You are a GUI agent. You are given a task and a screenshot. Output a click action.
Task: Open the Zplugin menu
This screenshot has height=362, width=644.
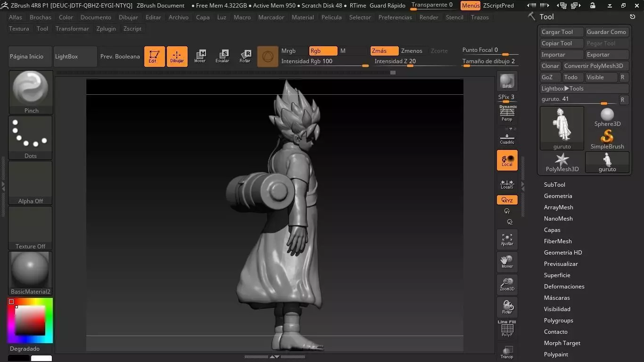(106, 29)
